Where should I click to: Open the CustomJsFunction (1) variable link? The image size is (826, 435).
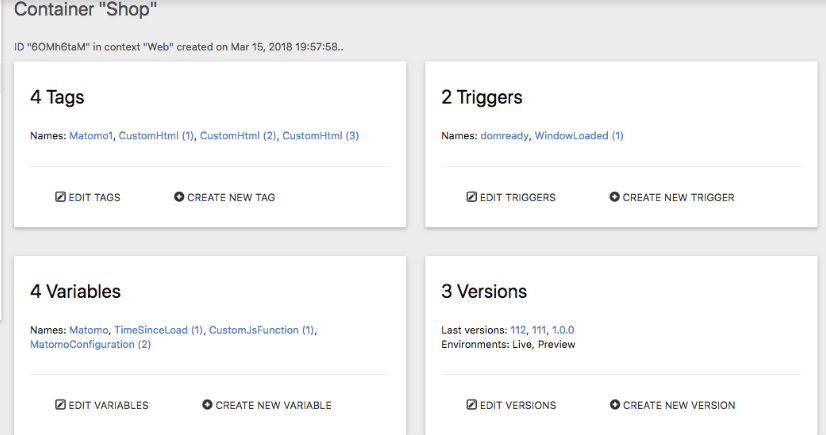(x=262, y=330)
